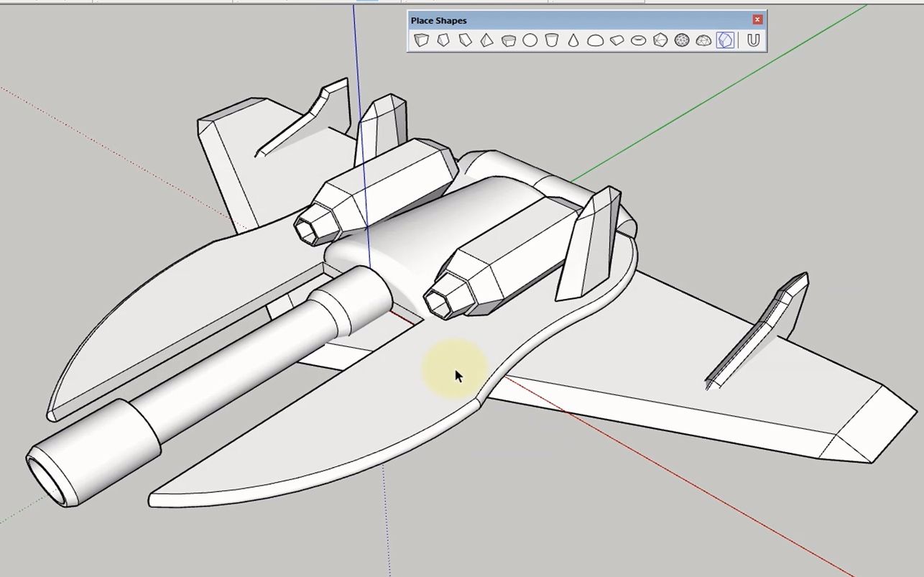This screenshot has height=577, width=924.
Task: Reselect the highlighted transparent box tool
Action: [x=725, y=40]
